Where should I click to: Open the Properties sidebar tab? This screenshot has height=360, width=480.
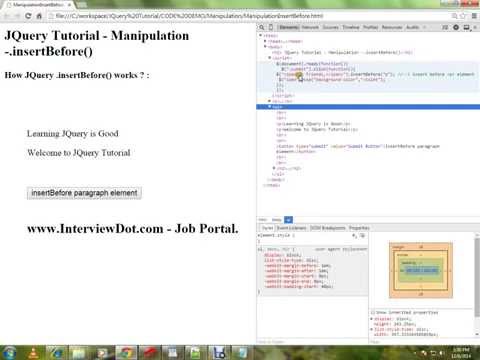[x=359, y=228]
